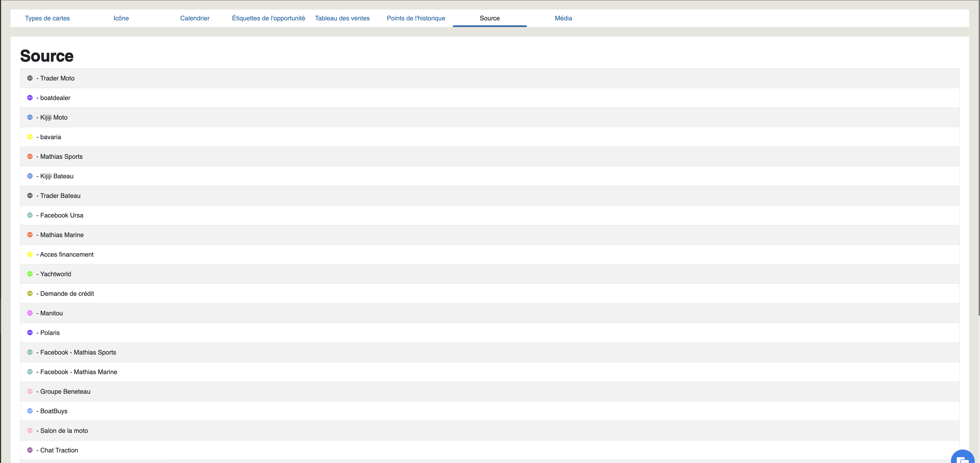Select the BoatBuys source name
Screen dimensions: 980x463
[54, 411]
